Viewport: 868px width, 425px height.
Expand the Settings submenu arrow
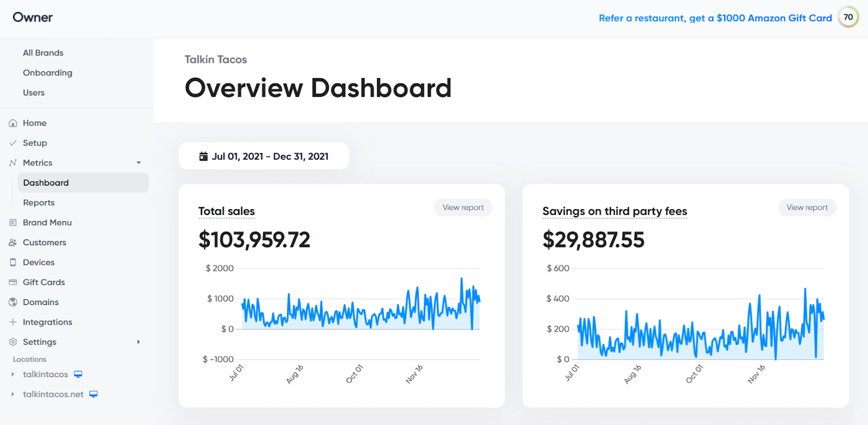(139, 342)
